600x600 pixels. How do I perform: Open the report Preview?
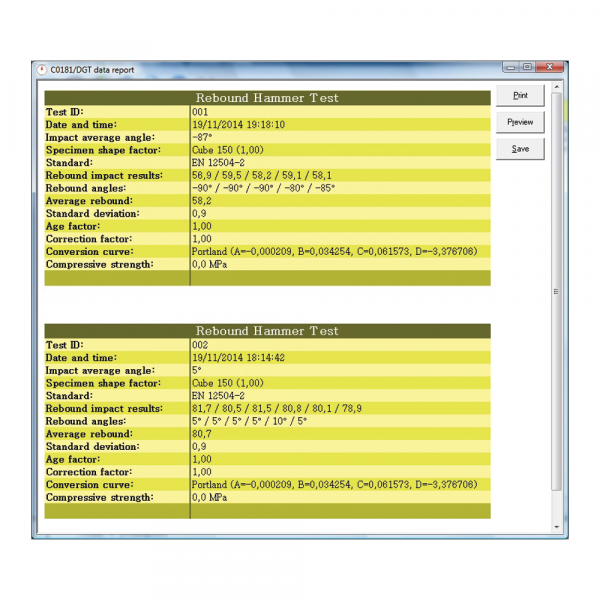520,122
